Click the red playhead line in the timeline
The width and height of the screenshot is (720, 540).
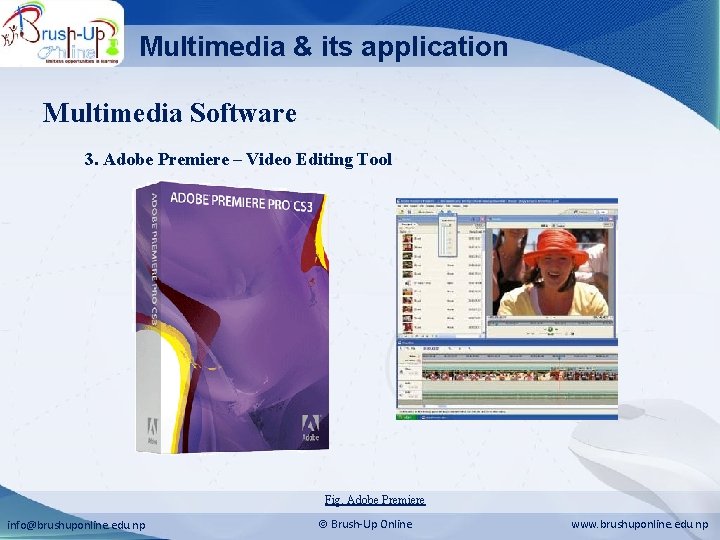(x=559, y=380)
